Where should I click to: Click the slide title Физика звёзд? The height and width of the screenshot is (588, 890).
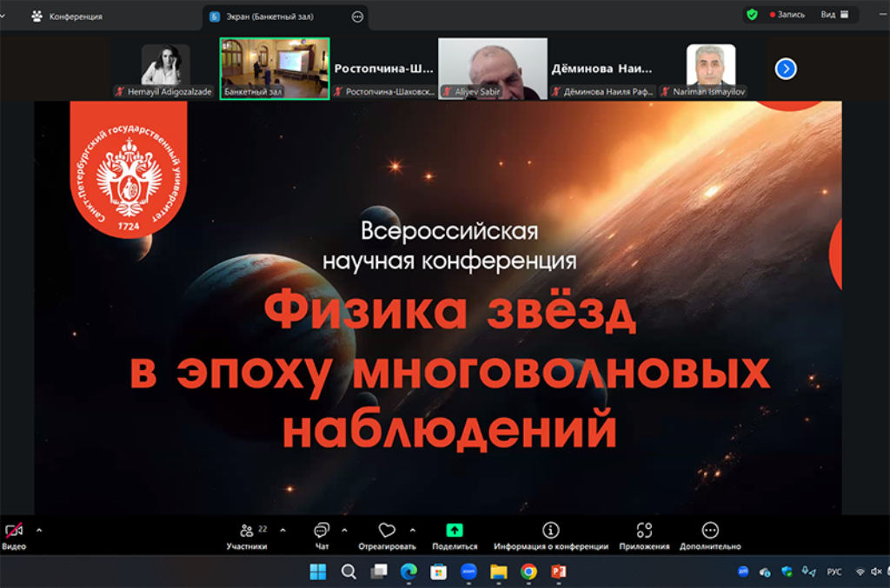pyautogui.click(x=449, y=310)
